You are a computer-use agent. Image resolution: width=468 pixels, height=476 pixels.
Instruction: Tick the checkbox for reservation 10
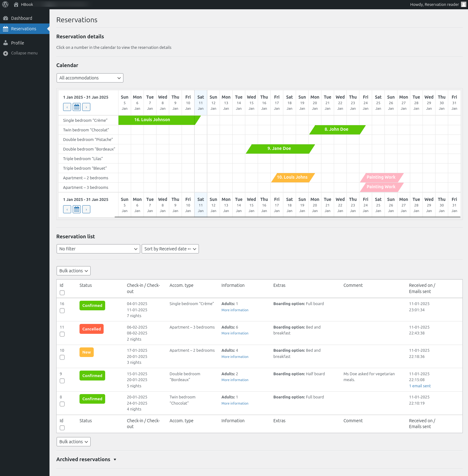click(62, 357)
